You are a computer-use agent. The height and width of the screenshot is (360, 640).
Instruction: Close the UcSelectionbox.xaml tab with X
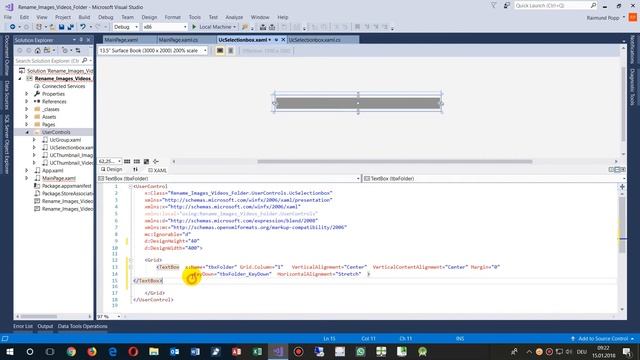[x=283, y=40]
